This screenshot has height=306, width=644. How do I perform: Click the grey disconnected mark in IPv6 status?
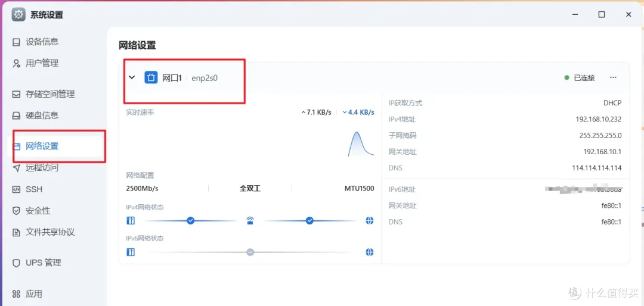250,252
